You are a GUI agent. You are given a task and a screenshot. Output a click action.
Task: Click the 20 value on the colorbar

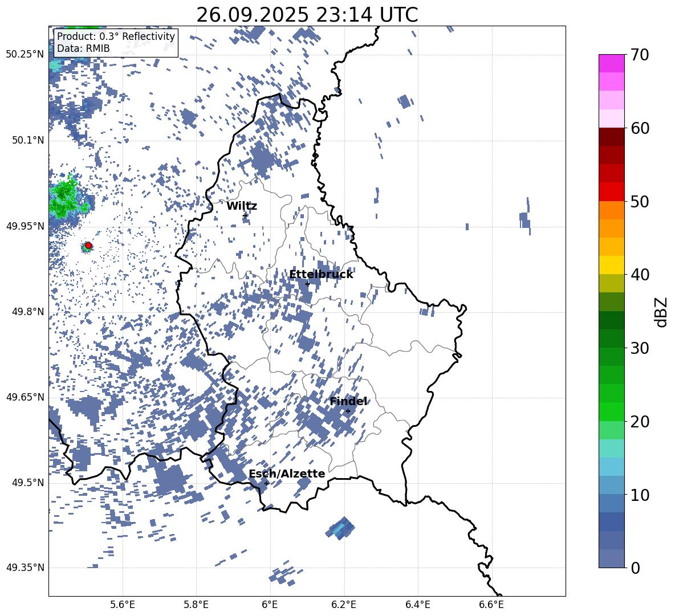[x=640, y=421]
